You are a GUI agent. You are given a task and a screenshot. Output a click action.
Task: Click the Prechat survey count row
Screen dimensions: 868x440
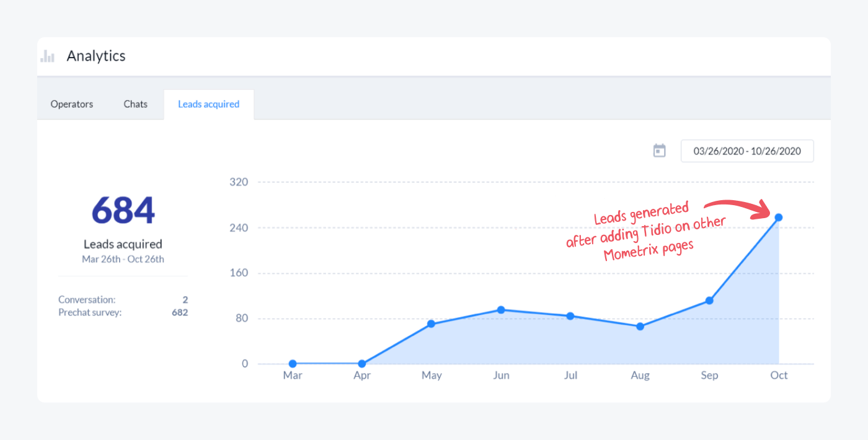123,312
